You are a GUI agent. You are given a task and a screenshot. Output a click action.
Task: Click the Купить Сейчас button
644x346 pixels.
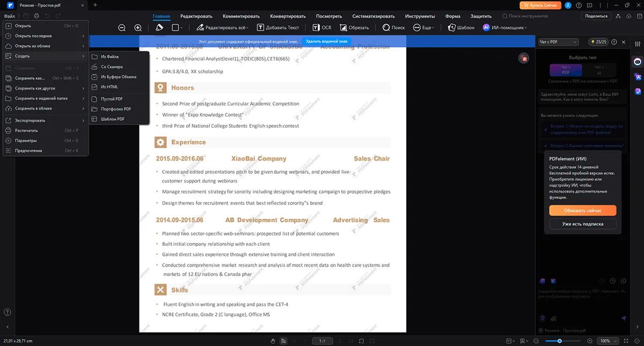click(x=540, y=5)
